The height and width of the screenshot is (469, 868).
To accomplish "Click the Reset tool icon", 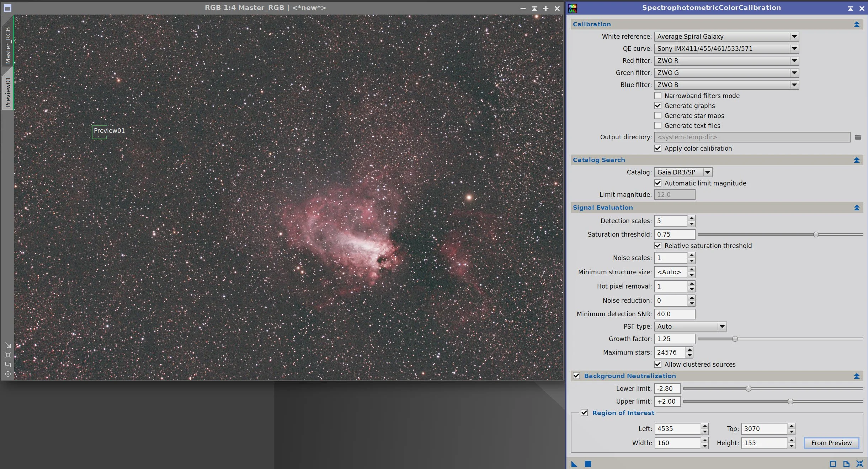I will (x=860, y=464).
